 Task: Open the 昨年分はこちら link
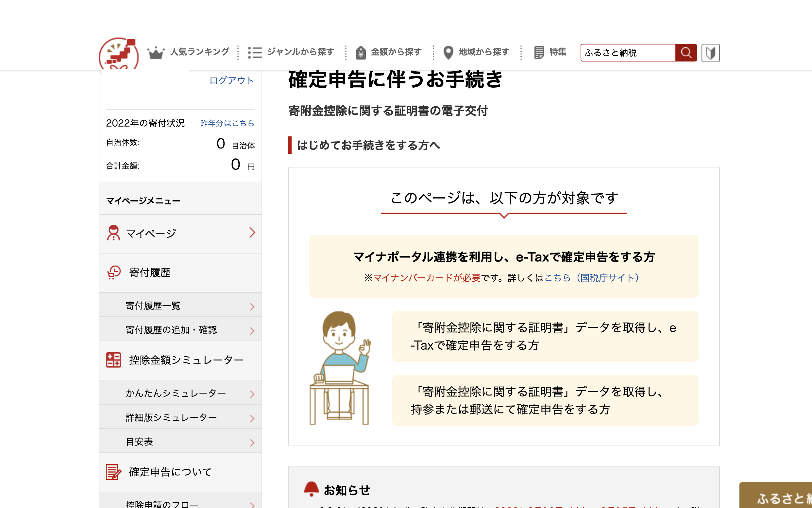point(227,123)
